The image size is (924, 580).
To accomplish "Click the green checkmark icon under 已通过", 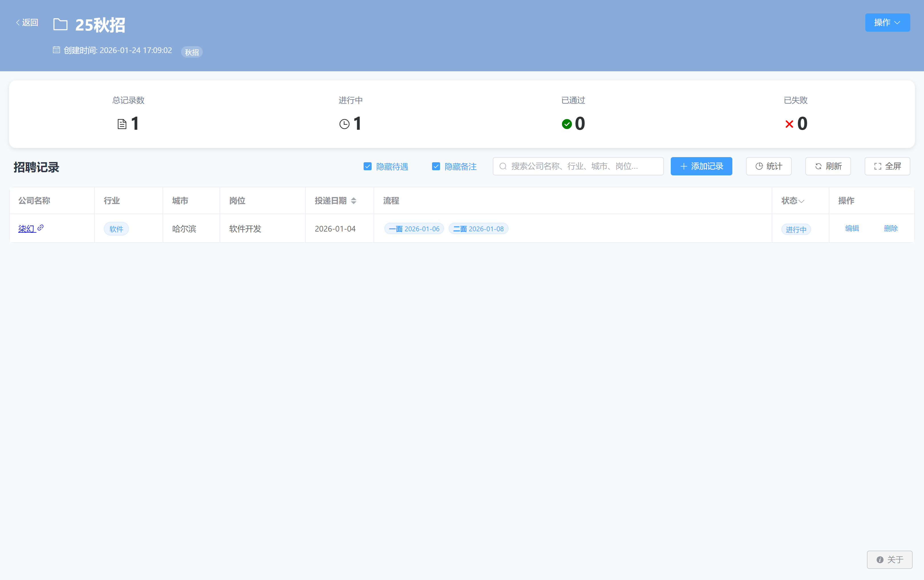I will 567,124.
